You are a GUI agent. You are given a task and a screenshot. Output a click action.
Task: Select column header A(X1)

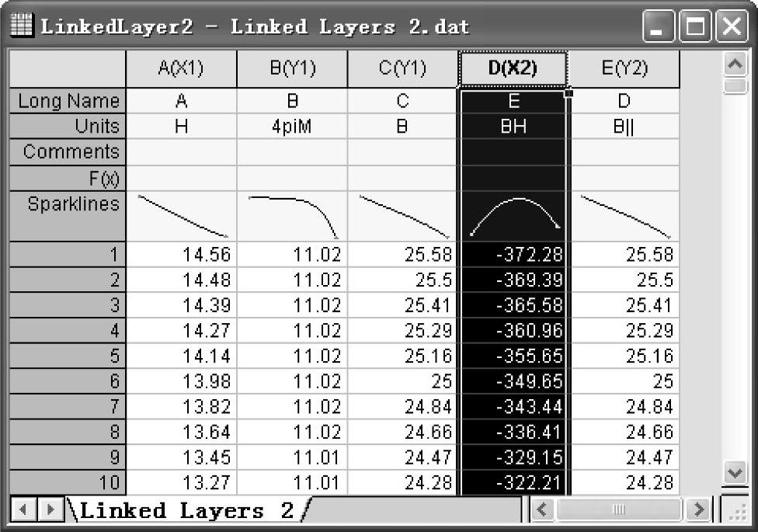181,68
